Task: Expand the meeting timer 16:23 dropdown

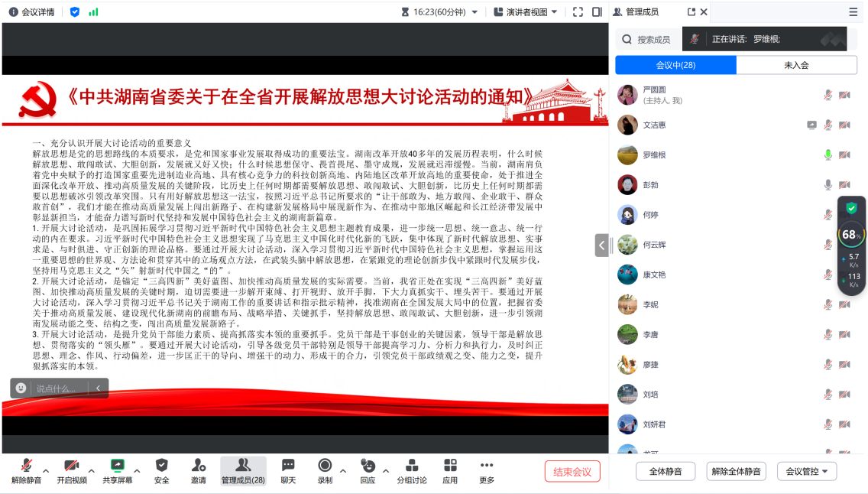Action: coord(474,12)
